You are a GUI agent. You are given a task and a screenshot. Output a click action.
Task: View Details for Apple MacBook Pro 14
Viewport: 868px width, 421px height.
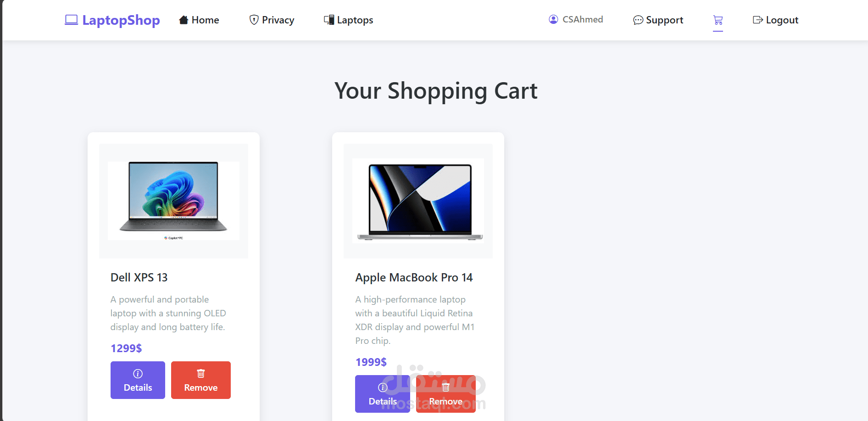tap(383, 394)
